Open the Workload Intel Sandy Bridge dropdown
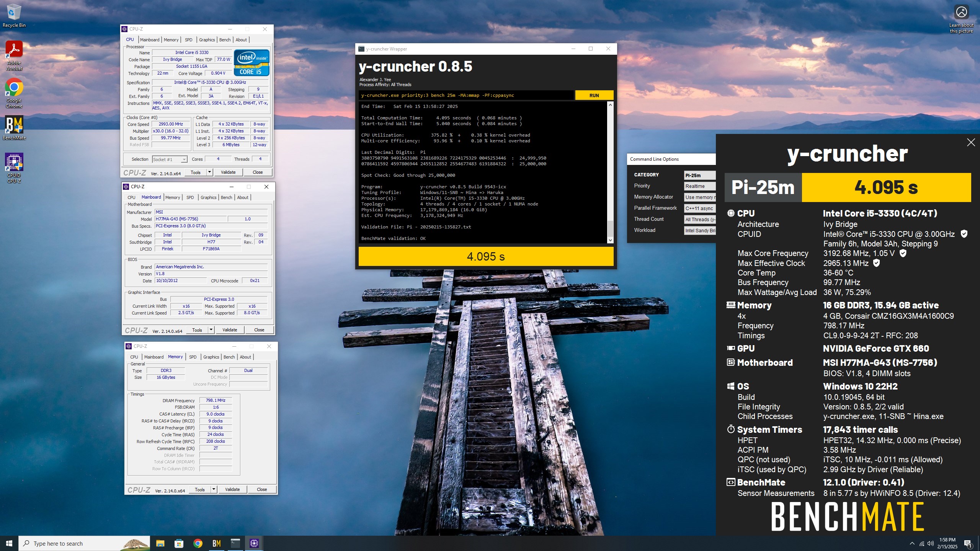 700,231
